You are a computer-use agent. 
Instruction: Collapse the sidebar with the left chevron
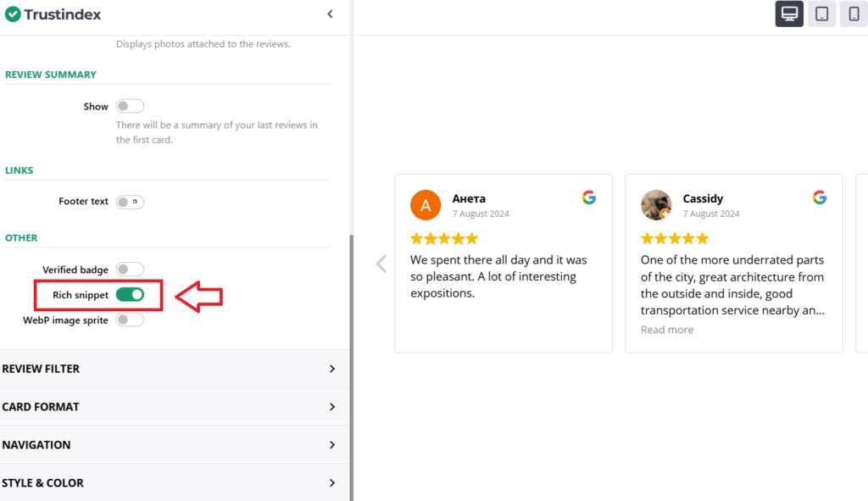[330, 14]
